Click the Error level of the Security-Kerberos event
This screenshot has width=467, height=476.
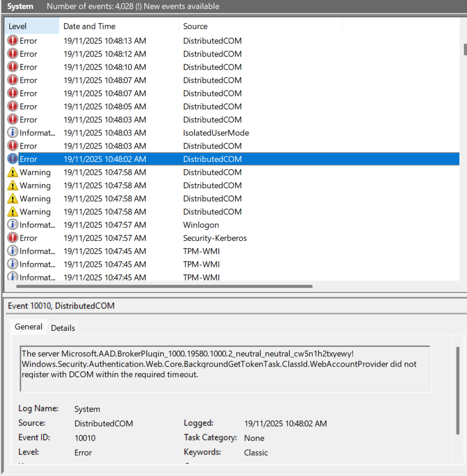pos(28,238)
